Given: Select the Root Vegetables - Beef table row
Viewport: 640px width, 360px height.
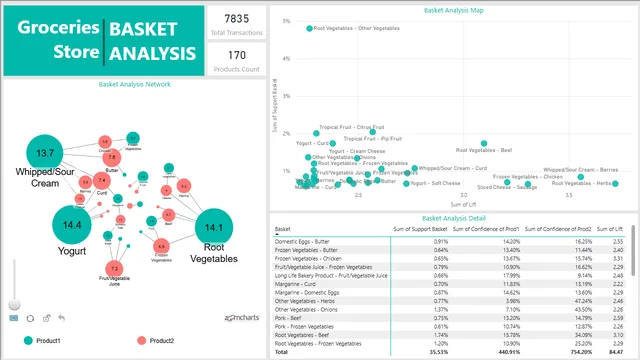Looking at the screenshot, I should point(449,335).
